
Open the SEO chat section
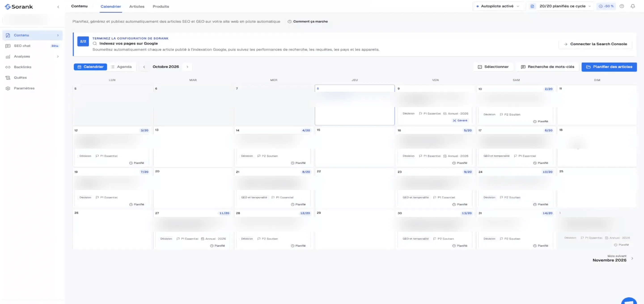(x=32, y=46)
